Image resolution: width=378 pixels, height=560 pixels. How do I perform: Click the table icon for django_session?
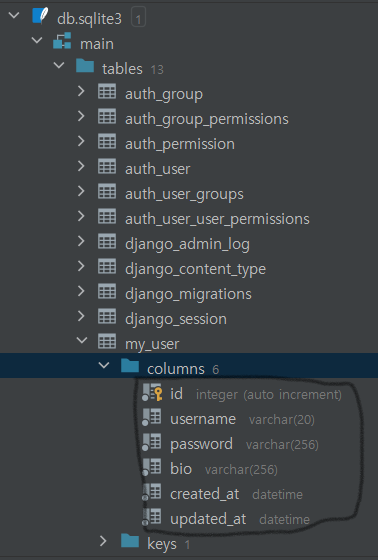pyautogui.click(x=107, y=316)
